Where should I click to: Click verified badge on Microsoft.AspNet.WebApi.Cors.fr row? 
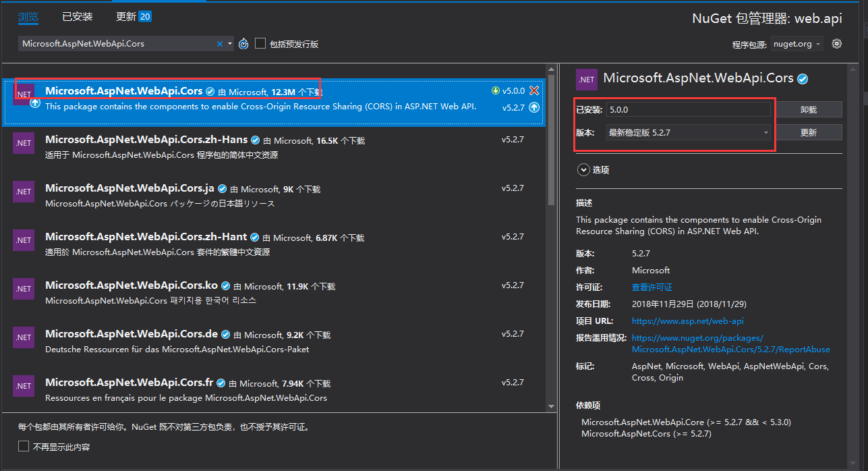coord(221,383)
